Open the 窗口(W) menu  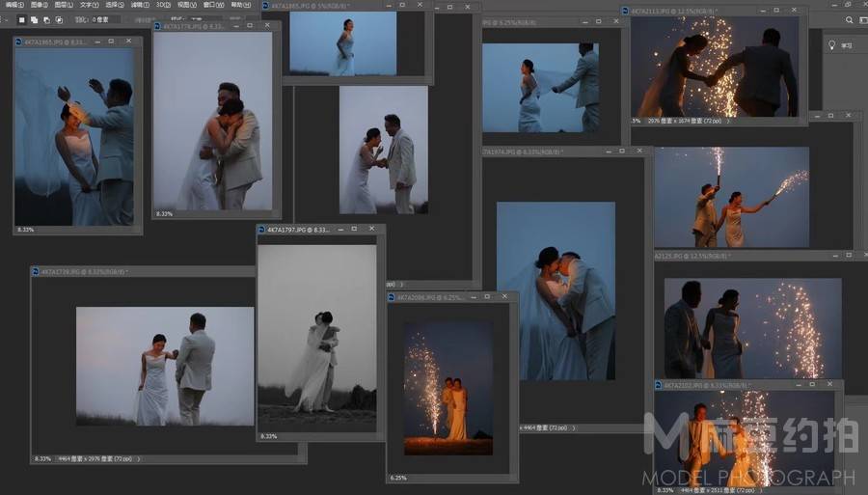(x=214, y=5)
